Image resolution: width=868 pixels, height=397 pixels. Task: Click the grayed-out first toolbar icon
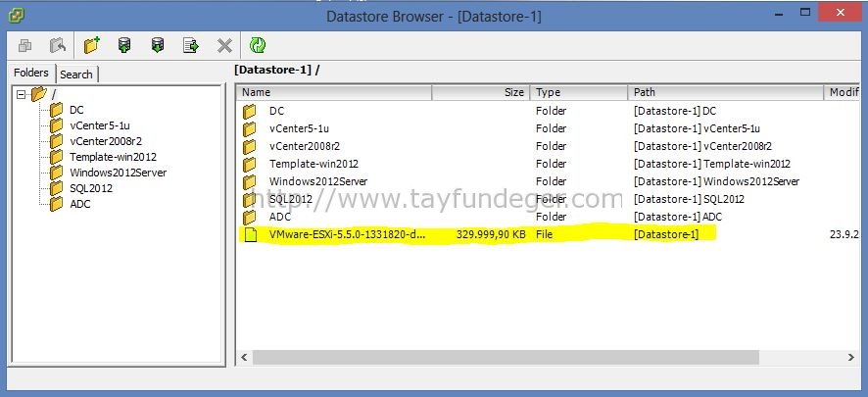pyautogui.click(x=24, y=45)
